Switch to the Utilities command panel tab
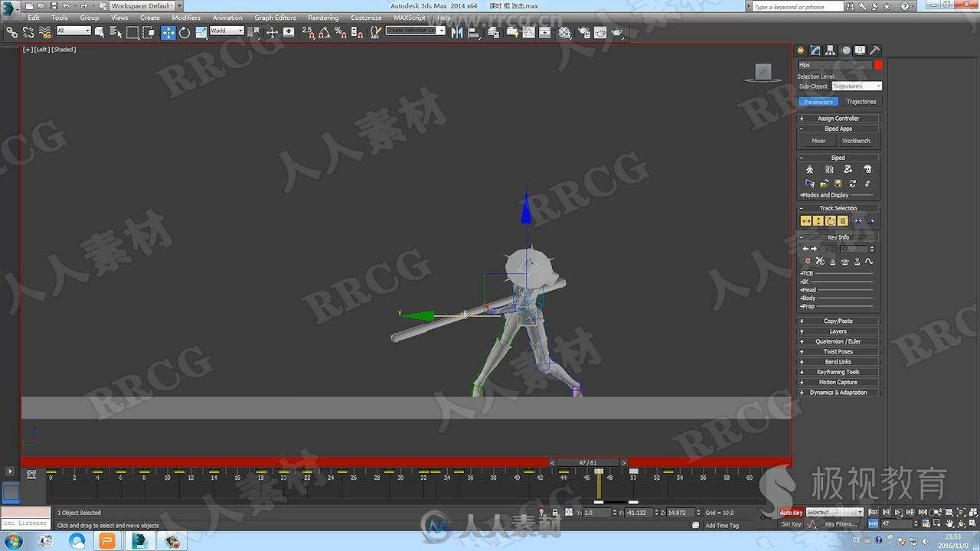Screen dimensions: 980x551 tap(875, 51)
